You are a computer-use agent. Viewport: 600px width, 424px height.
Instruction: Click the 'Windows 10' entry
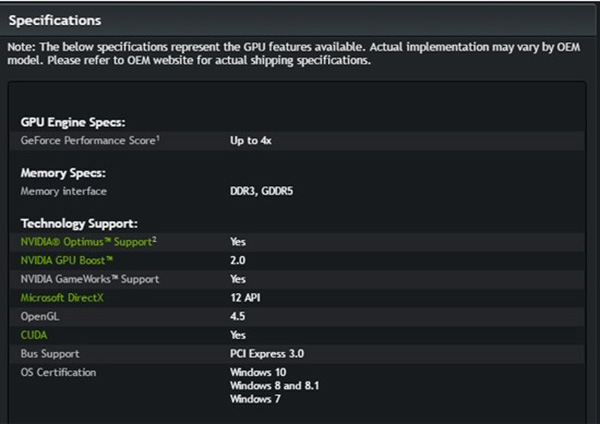[257, 373]
